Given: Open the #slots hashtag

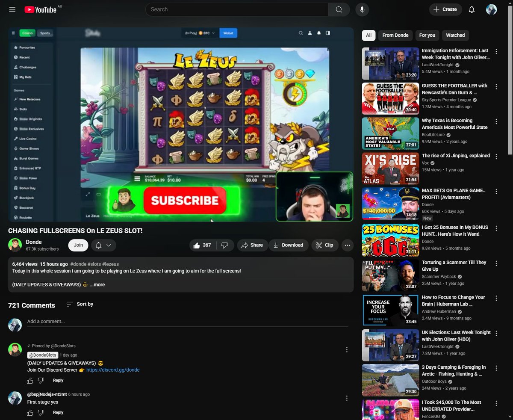Looking at the screenshot, I should click(94, 264).
